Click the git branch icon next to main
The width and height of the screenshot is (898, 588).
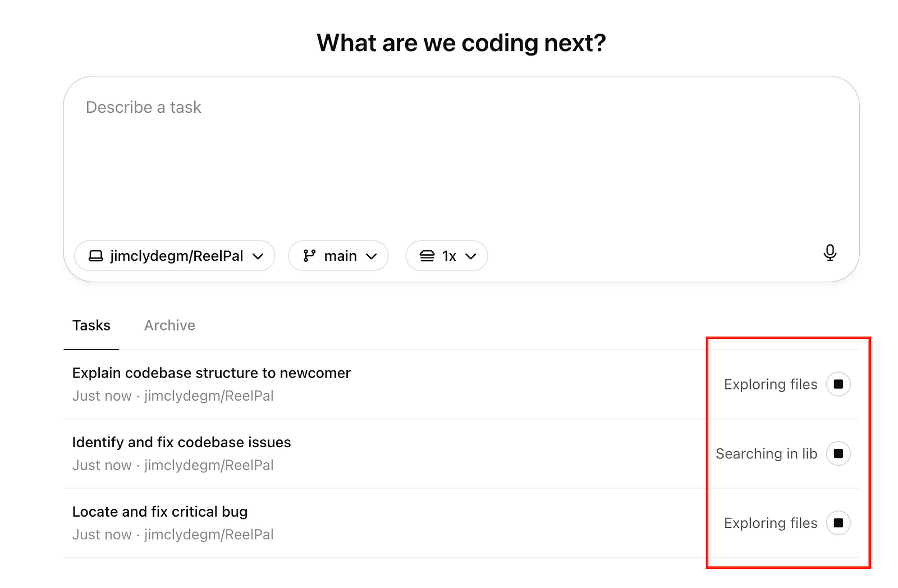point(310,256)
